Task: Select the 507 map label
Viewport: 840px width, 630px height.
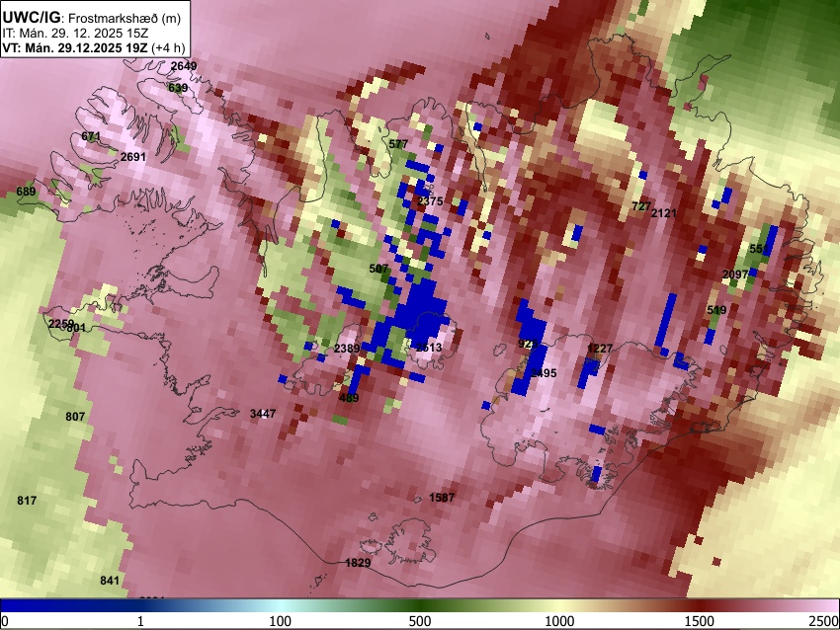Action: (378, 269)
